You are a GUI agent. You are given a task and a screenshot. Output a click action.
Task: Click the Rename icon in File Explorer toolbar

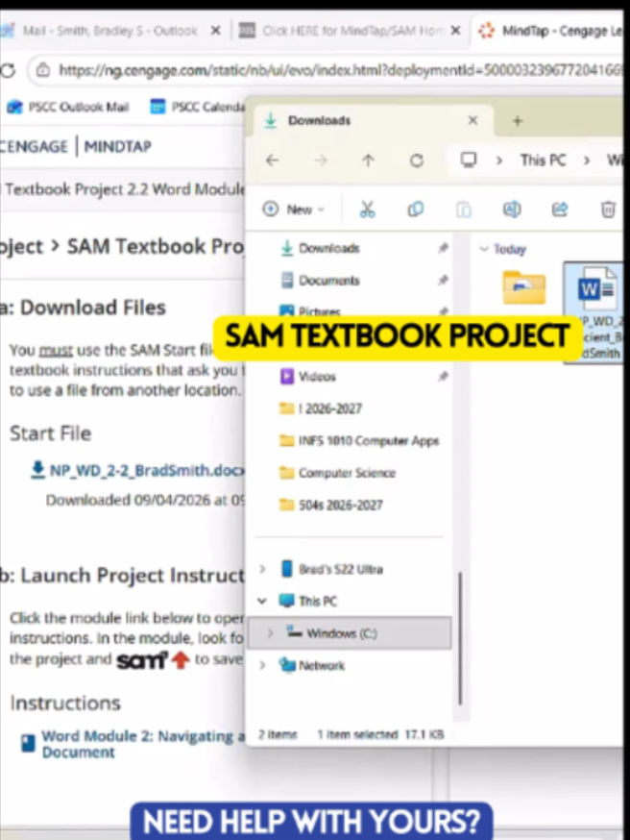point(512,209)
